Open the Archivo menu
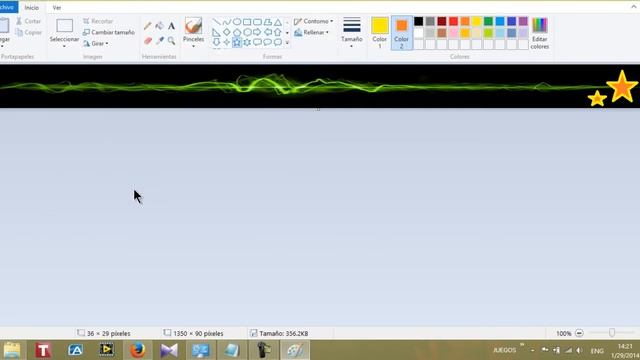The image size is (640, 360). coord(8,7)
